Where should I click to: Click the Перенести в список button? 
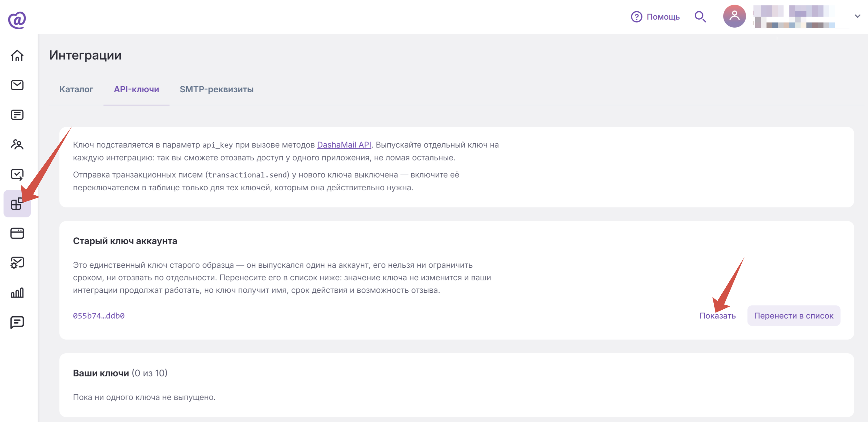pyautogui.click(x=793, y=316)
